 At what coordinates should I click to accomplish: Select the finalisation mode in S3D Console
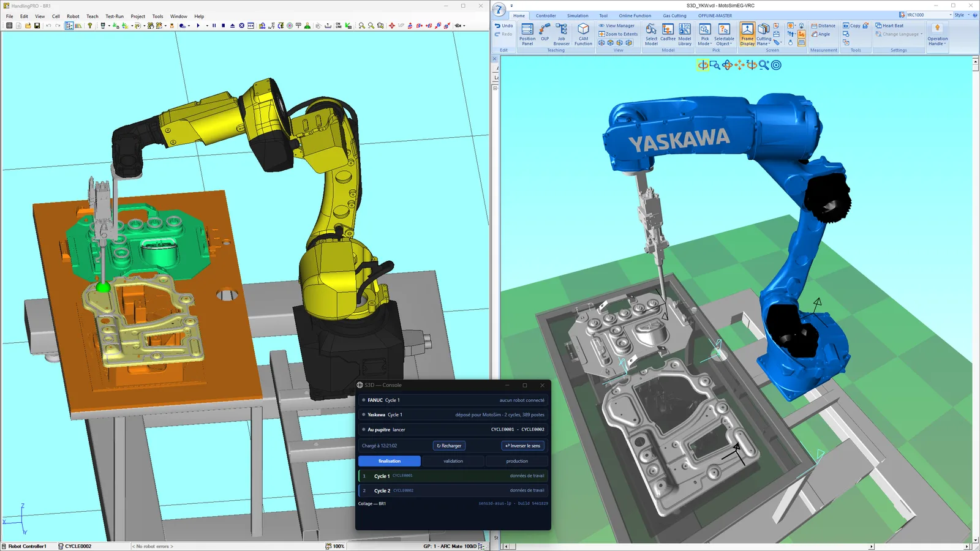390,461
